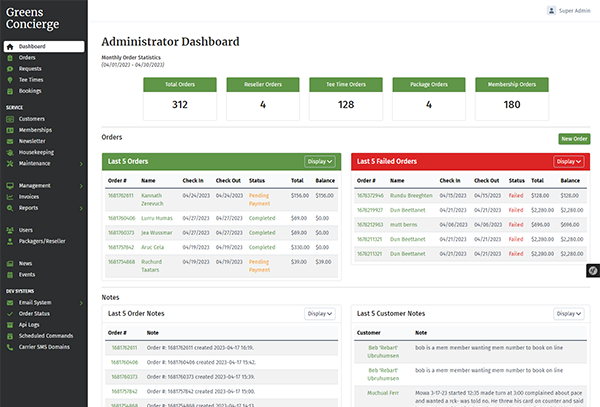Select the Reports magnifier icon
600x407 pixels.
pyautogui.click(x=10, y=208)
